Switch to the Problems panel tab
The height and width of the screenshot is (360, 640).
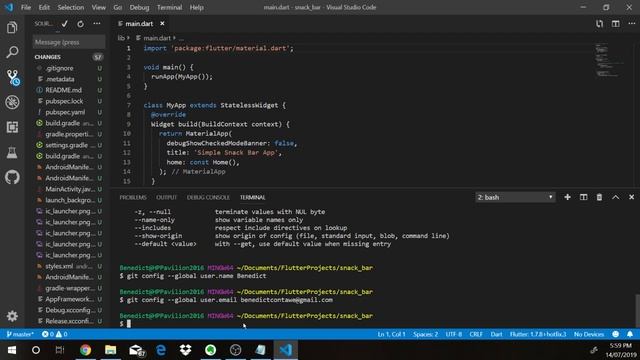coord(133,198)
